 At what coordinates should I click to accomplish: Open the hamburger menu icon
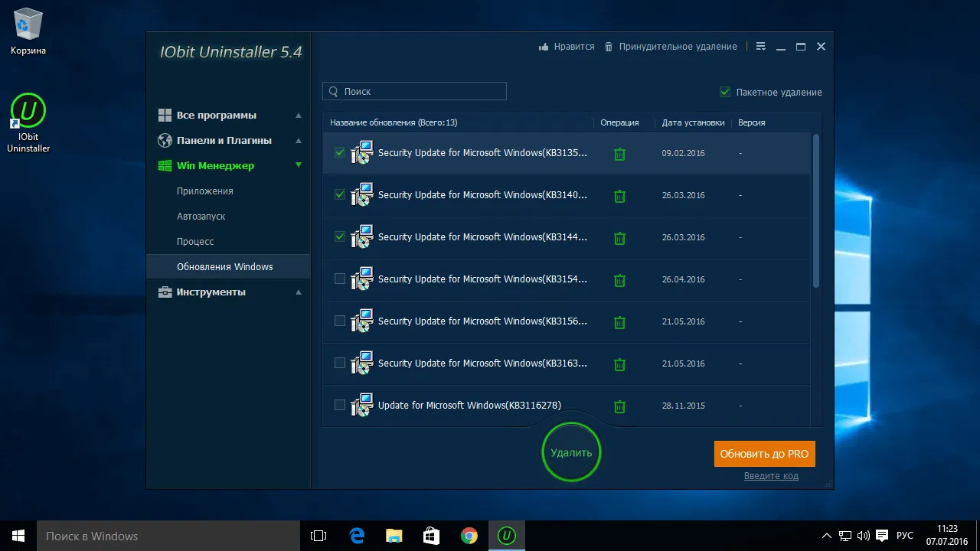(x=760, y=46)
